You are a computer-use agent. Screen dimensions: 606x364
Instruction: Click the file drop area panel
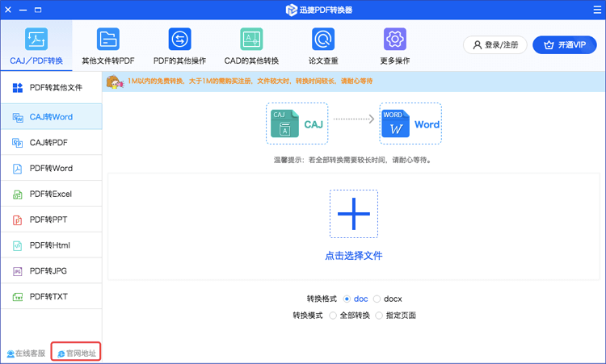[x=354, y=226]
